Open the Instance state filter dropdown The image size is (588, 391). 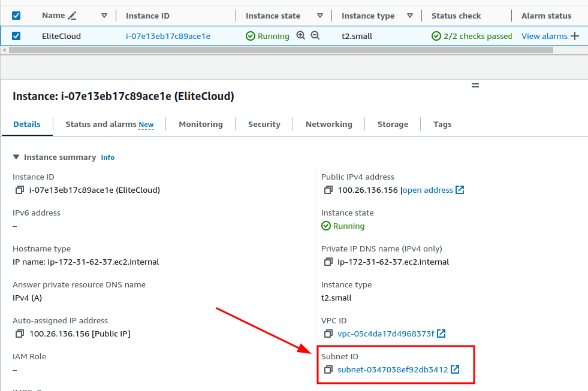[x=321, y=15]
